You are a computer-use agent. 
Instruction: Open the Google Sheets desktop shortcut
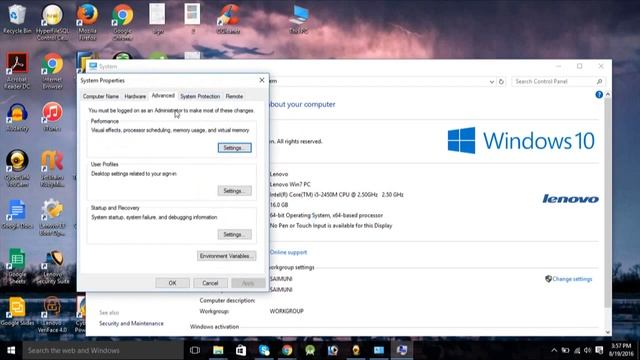[x=17, y=266]
